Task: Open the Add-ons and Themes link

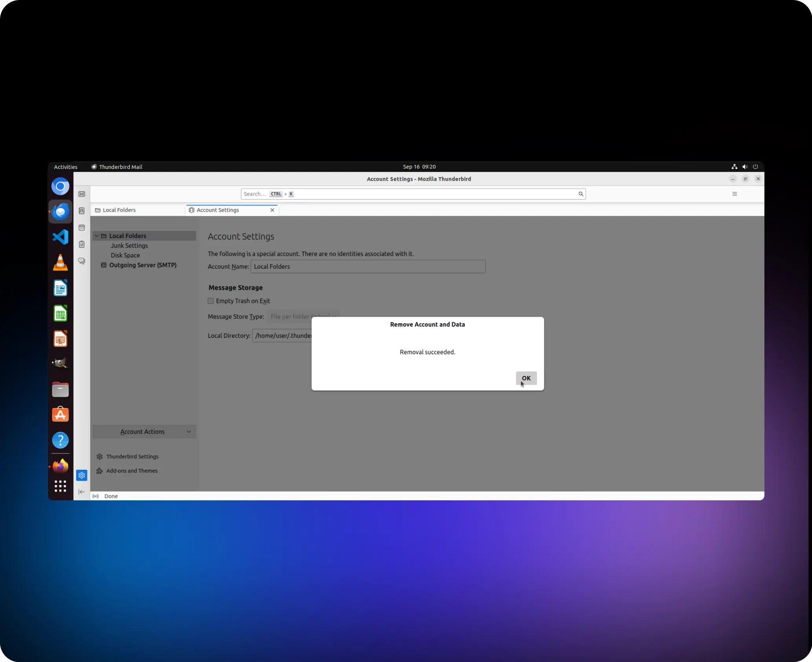Action: 132,471
